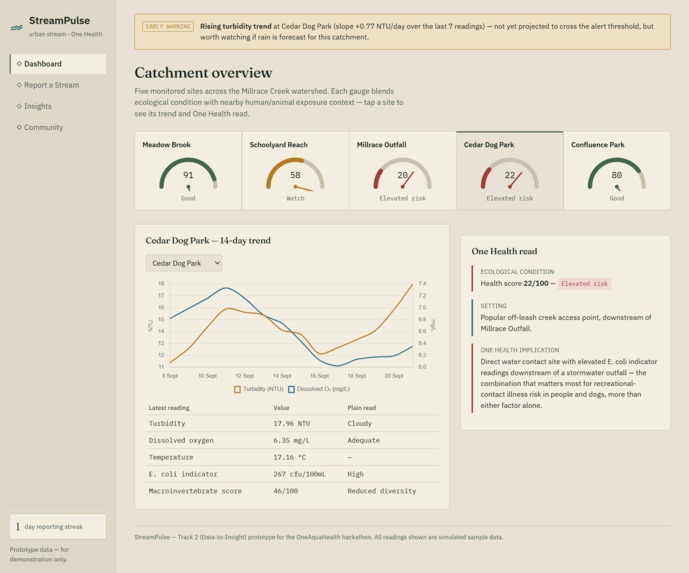Click the 'Watch' status under Schoolyard Reach
The image size is (689, 573).
pos(295,199)
